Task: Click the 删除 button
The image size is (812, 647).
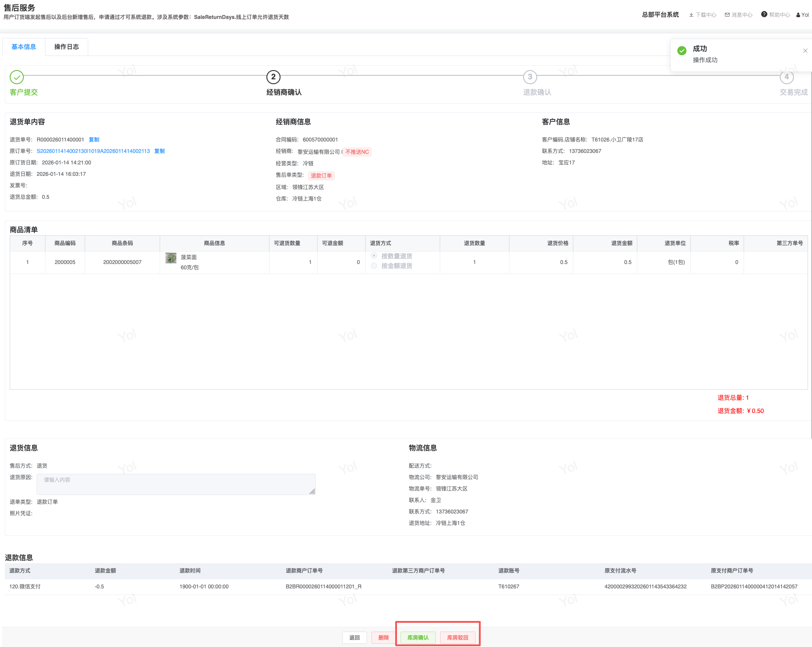Action: pos(383,638)
